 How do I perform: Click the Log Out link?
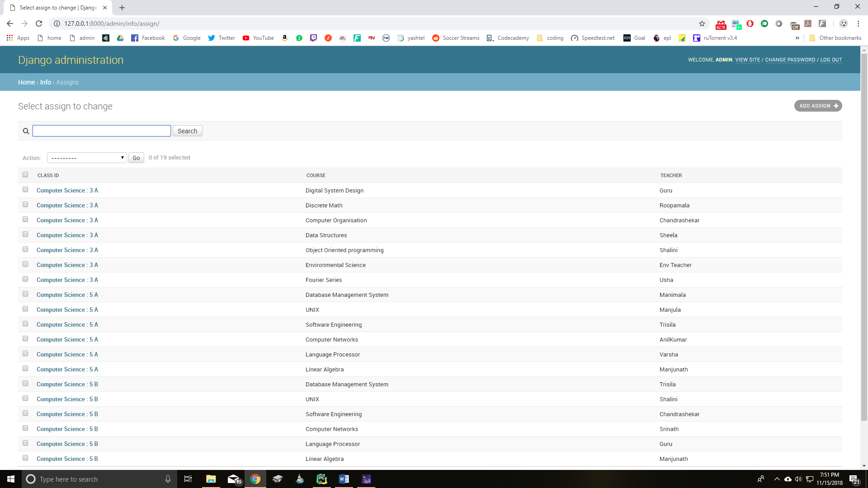click(x=831, y=60)
